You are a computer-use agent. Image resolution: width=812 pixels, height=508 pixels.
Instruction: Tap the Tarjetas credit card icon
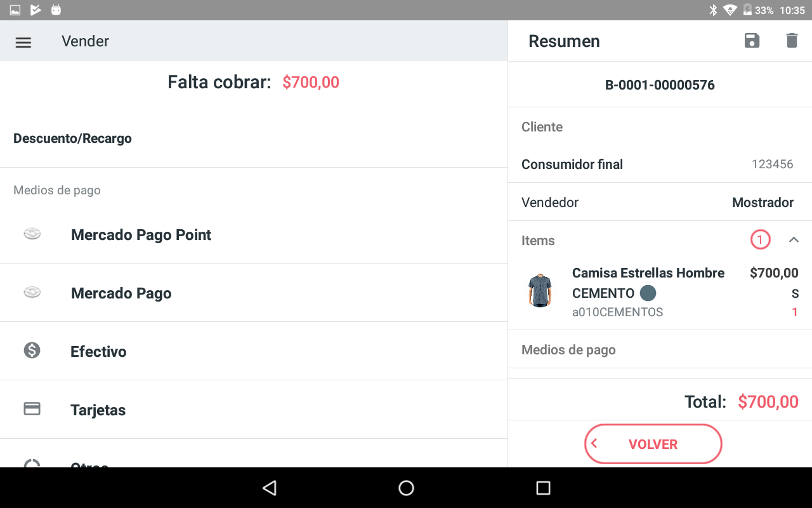click(x=32, y=409)
